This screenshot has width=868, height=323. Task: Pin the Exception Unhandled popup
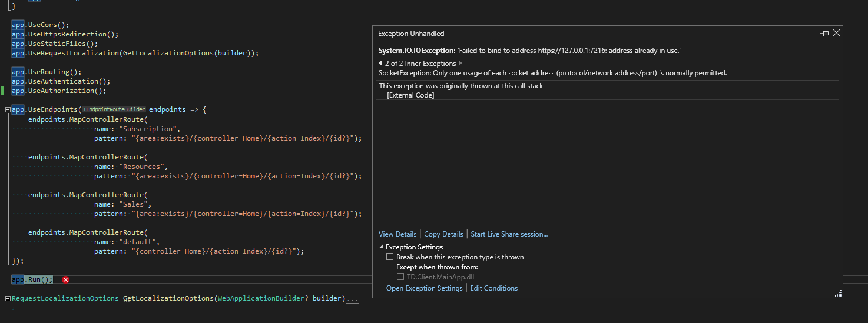(824, 34)
